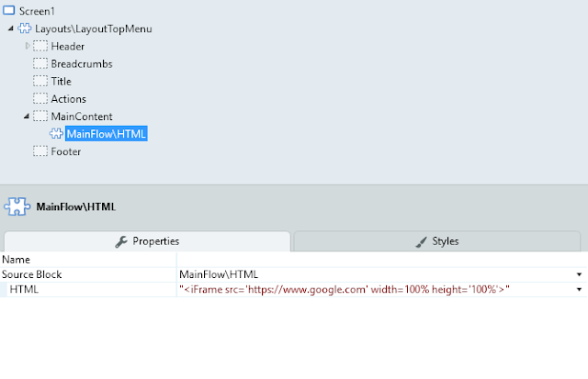The height and width of the screenshot is (379, 588).
Task: Click the MainContent placeholder icon
Action: (x=40, y=117)
